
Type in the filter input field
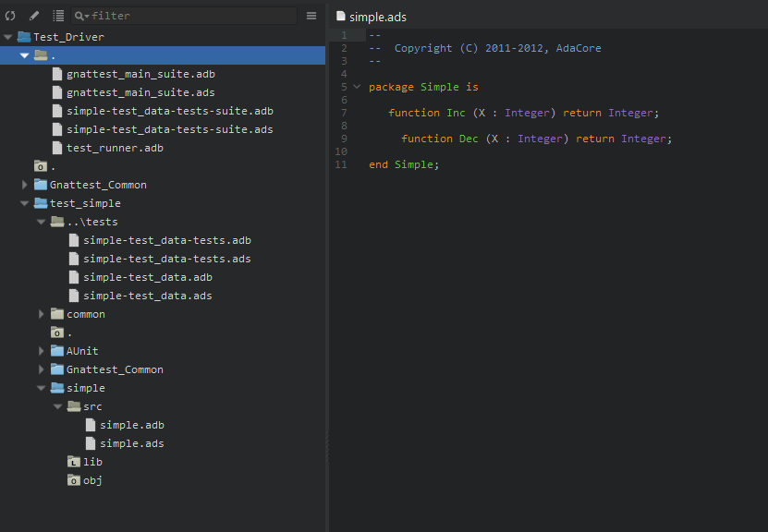[x=189, y=16]
